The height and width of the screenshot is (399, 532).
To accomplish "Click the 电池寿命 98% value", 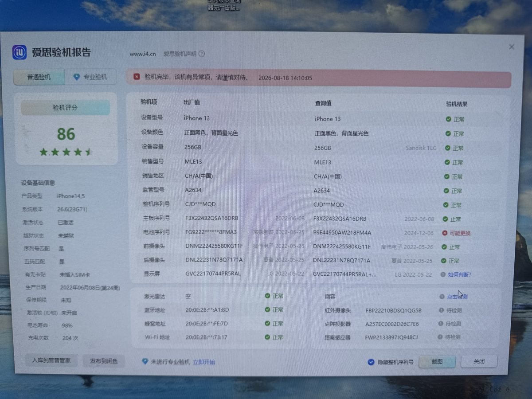I will click(67, 325).
